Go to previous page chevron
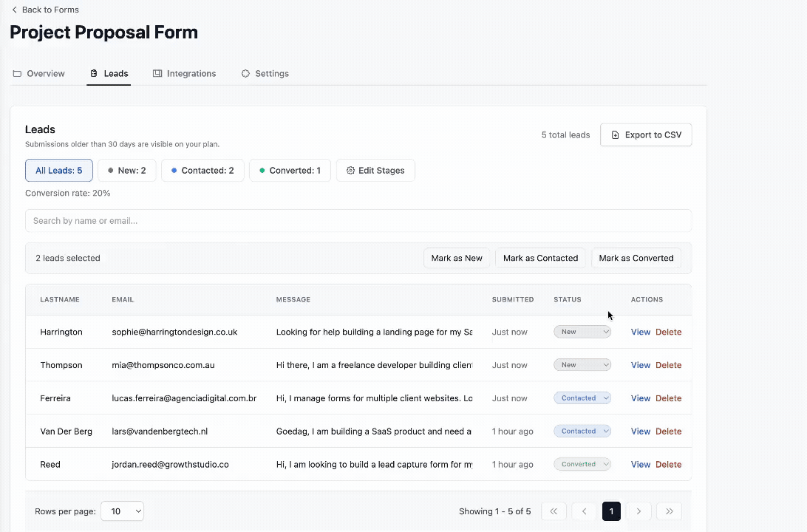Screen dimensions: 807x532 [584, 511]
